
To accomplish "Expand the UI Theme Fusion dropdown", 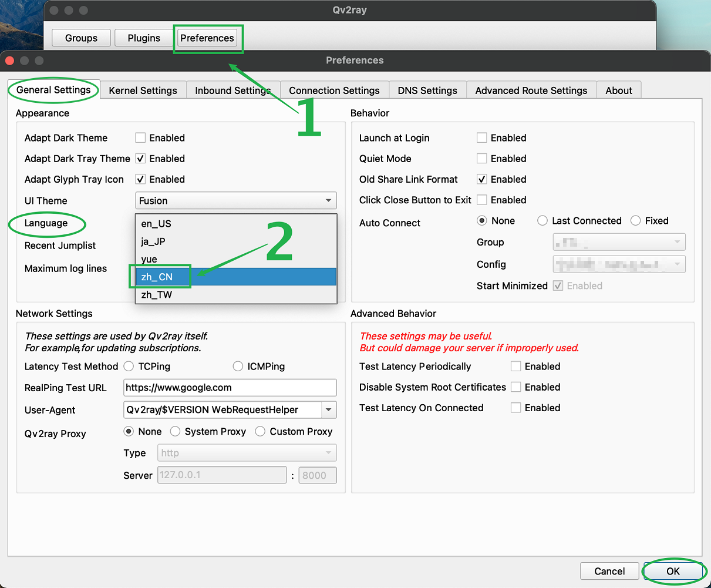I will (235, 201).
